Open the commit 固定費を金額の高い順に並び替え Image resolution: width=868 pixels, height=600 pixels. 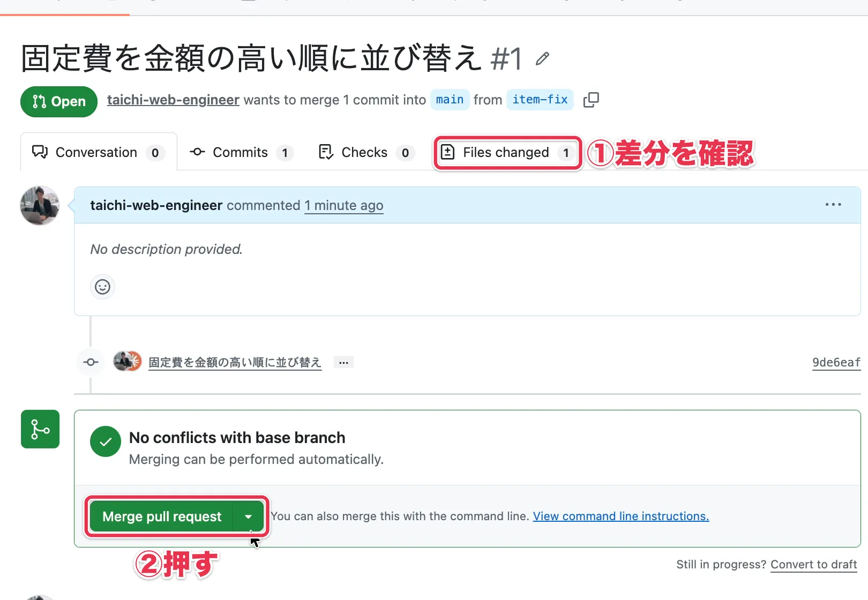click(235, 362)
